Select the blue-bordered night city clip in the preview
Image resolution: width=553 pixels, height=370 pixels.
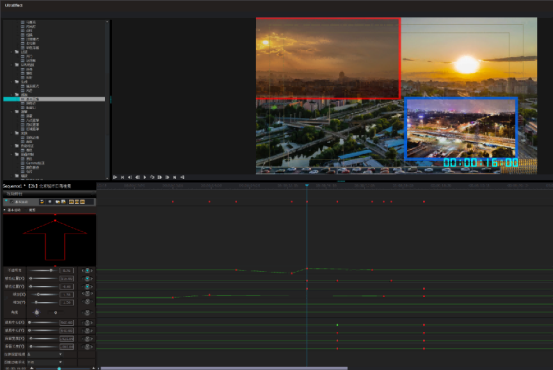(461, 129)
